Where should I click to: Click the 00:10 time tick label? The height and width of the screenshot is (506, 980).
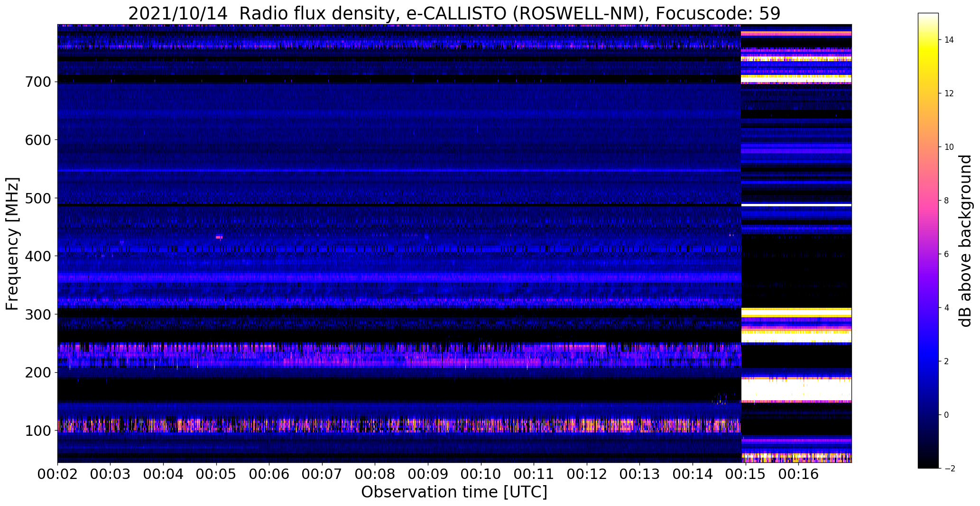[481, 473]
